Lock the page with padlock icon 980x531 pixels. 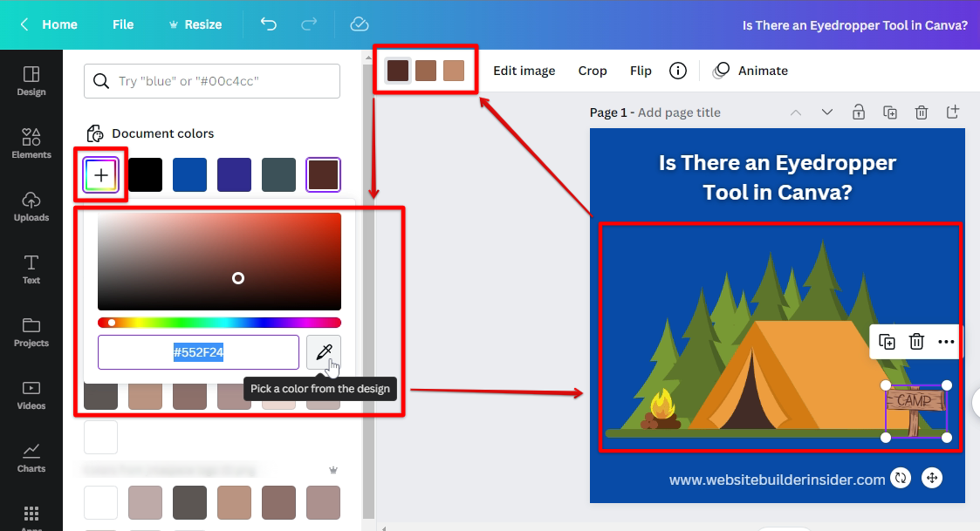point(859,112)
